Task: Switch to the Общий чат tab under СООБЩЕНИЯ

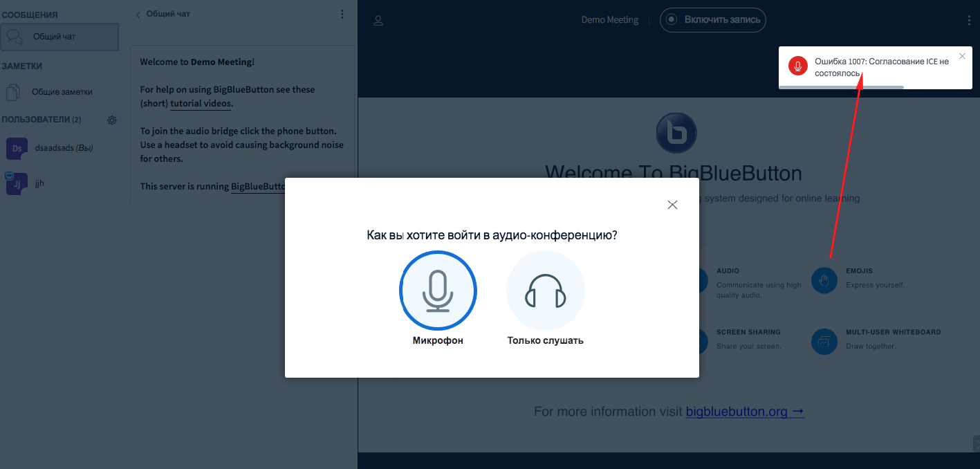Action: pyautogui.click(x=59, y=36)
